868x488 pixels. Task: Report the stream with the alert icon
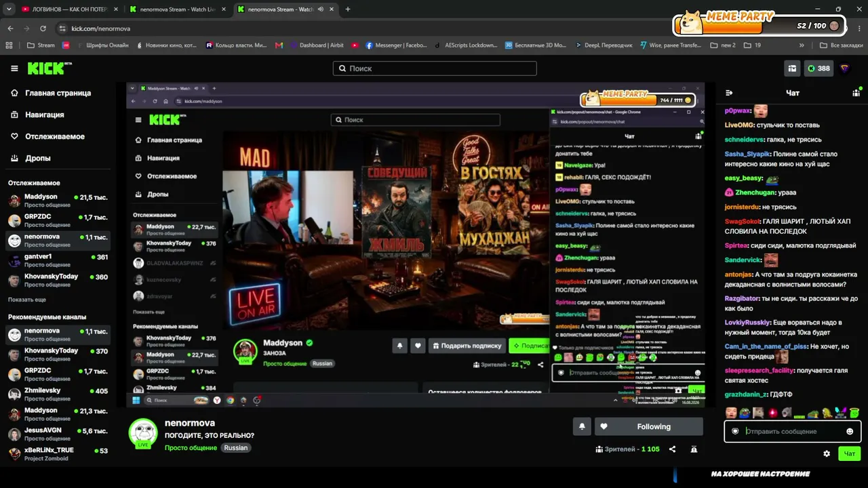coord(694,449)
